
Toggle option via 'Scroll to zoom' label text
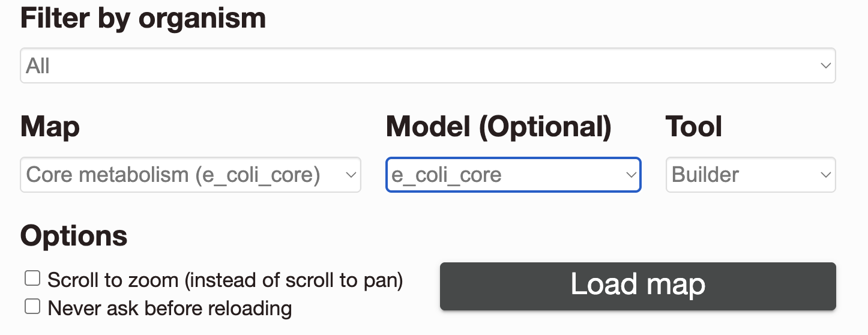pos(225,280)
